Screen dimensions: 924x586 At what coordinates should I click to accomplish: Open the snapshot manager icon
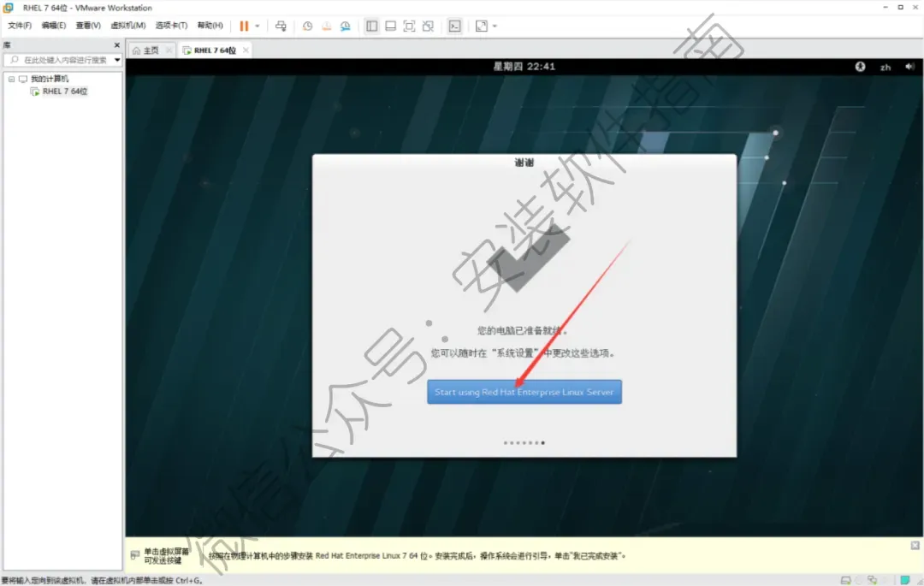pos(346,26)
